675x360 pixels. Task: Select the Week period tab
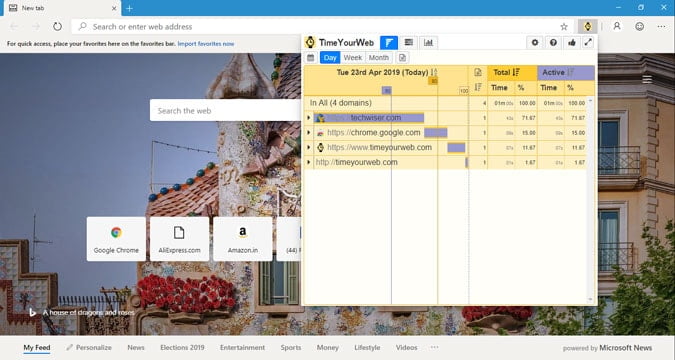pos(353,58)
